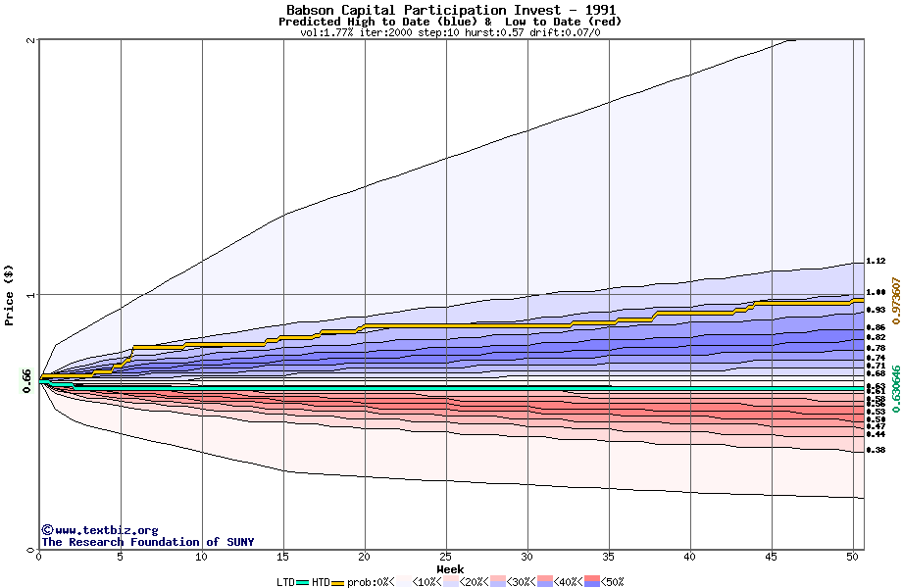Select the 40% to 50% probability swatch
This screenshot has width=902, height=588.
point(592,582)
